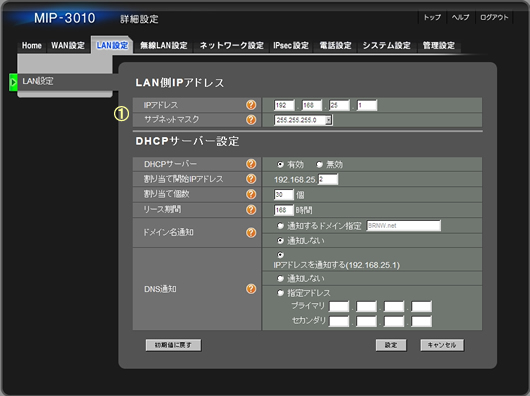Open help icon for 割り当て開始IPアドレス row
This screenshot has width=530, height=396.
click(x=251, y=179)
